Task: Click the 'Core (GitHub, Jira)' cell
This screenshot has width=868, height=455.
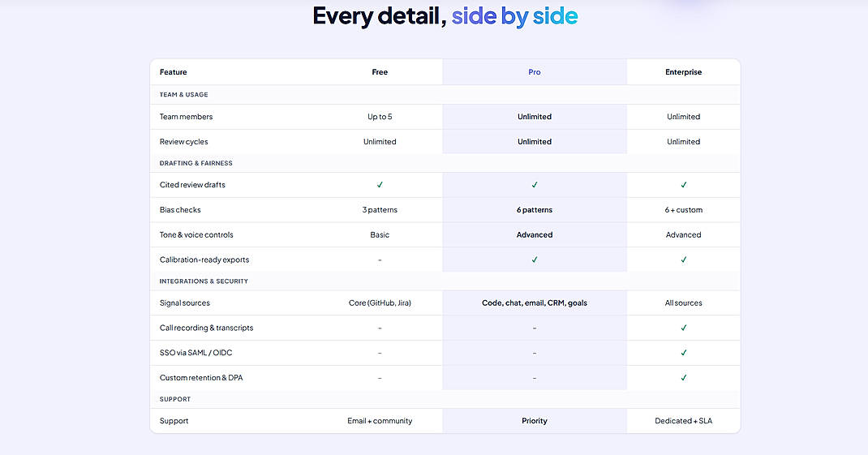Action: (380, 303)
